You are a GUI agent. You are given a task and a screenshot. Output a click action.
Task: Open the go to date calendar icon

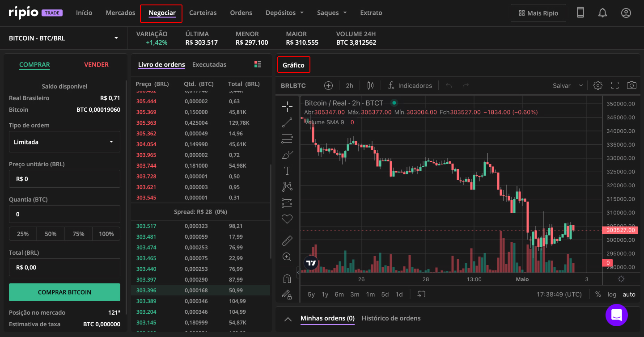pos(421,294)
